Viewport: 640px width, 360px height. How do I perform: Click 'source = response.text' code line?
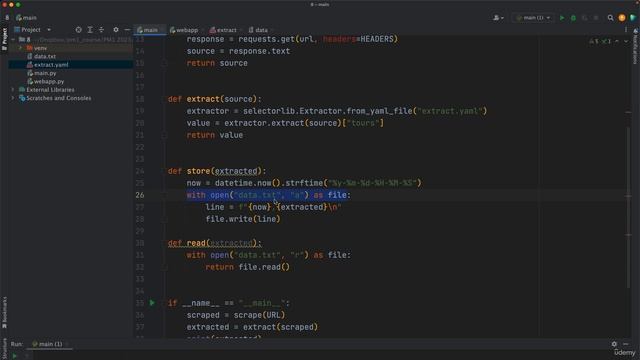238,51
